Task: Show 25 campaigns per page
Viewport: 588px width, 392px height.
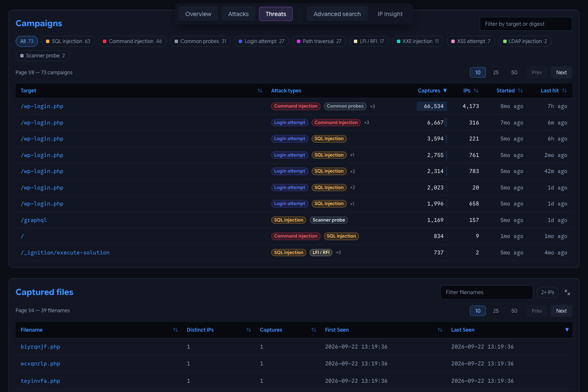Action: [x=496, y=73]
